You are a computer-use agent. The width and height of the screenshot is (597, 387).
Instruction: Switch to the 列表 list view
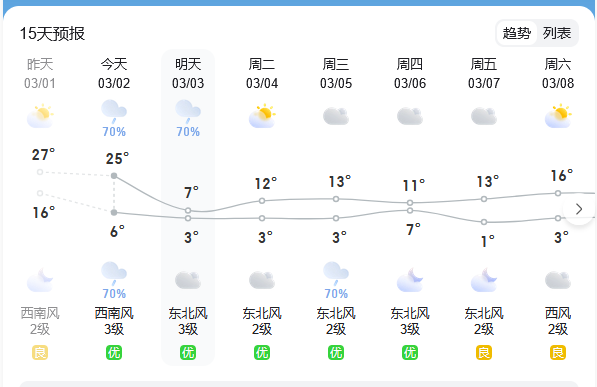pyautogui.click(x=557, y=33)
